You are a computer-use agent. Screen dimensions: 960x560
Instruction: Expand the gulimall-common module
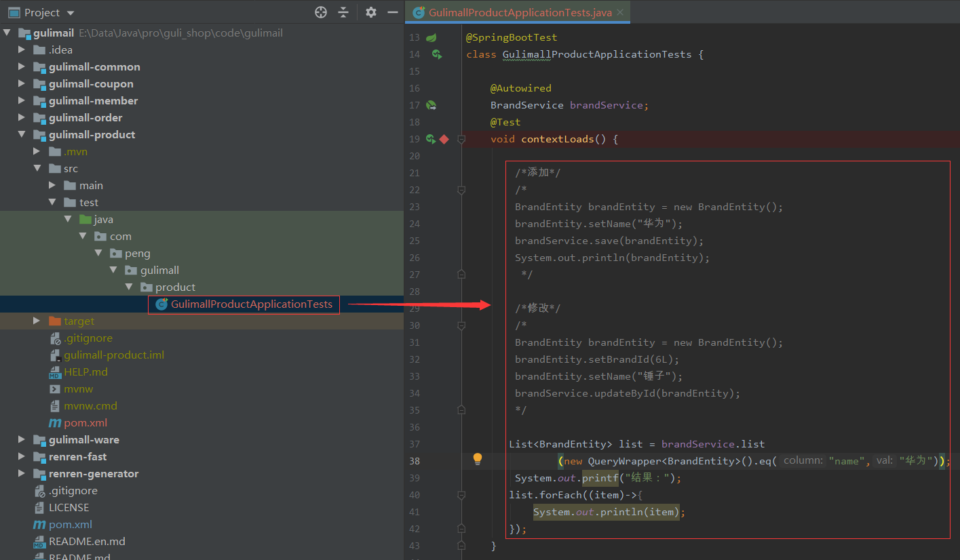22,67
